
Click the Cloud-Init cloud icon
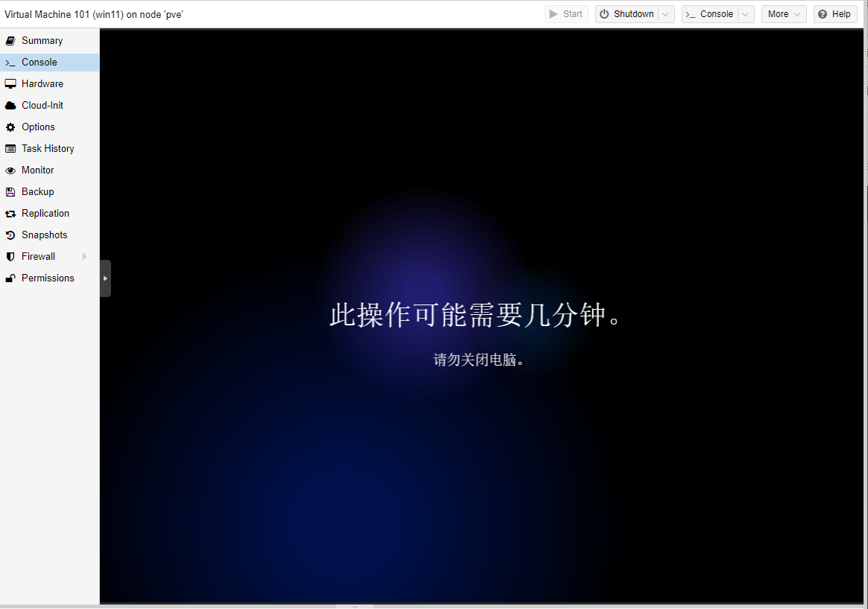[10, 106]
